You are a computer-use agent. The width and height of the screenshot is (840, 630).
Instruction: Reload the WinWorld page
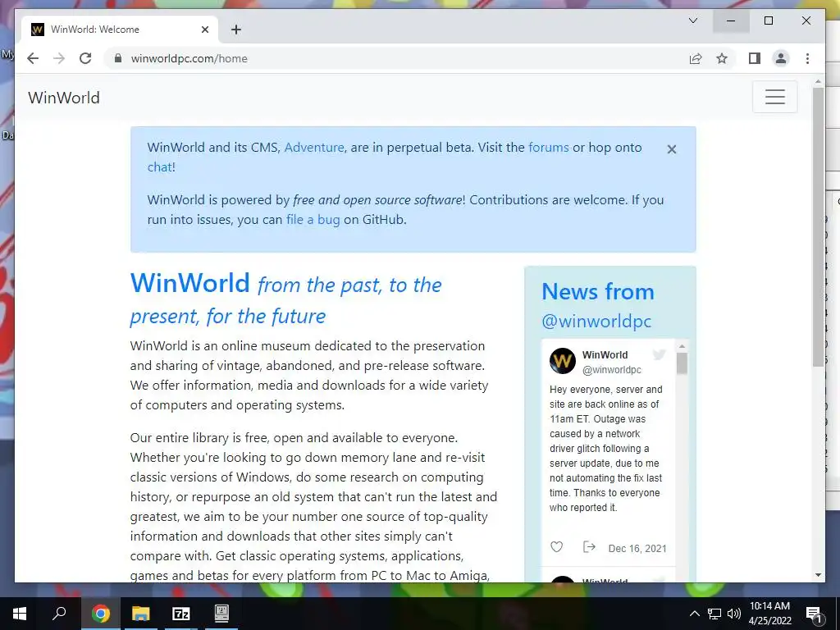point(85,58)
